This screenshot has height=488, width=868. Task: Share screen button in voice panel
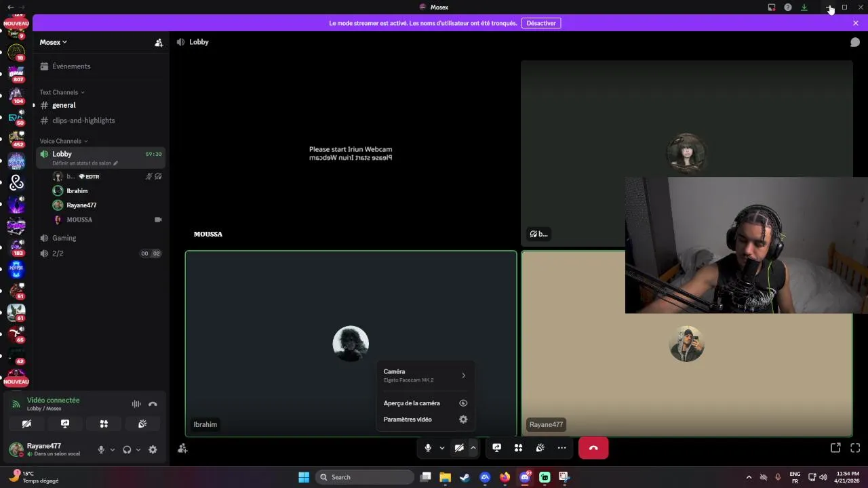pos(65,424)
